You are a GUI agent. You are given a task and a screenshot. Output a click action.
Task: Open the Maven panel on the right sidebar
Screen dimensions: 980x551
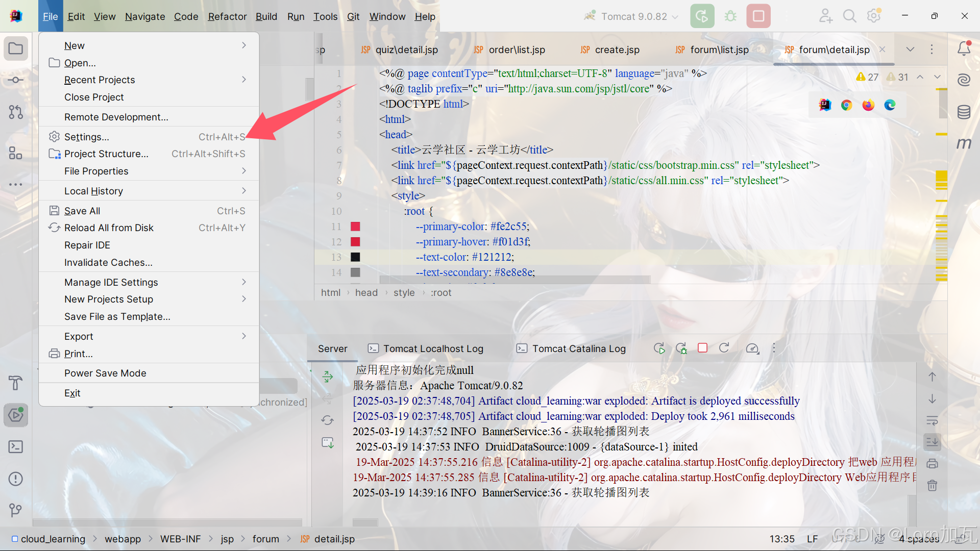coord(964,143)
